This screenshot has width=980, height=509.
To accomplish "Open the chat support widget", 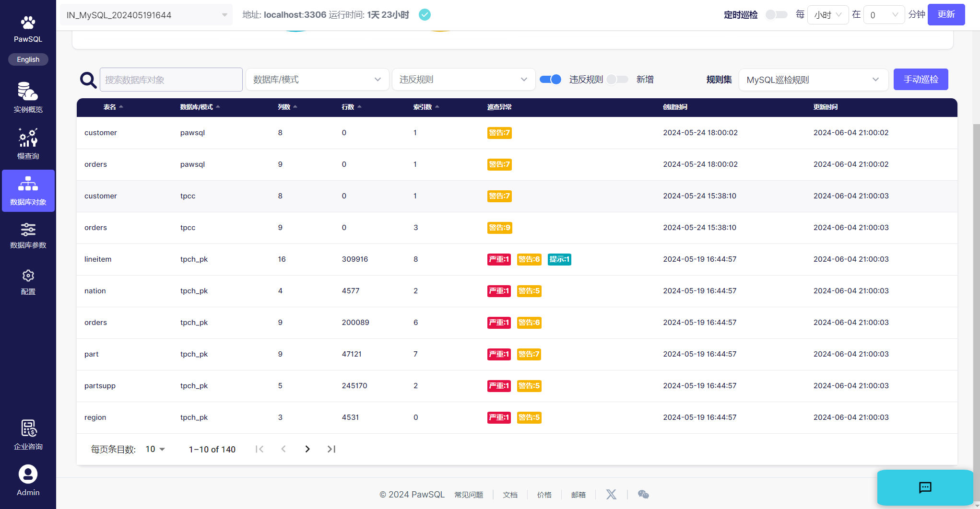I will click(924, 487).
